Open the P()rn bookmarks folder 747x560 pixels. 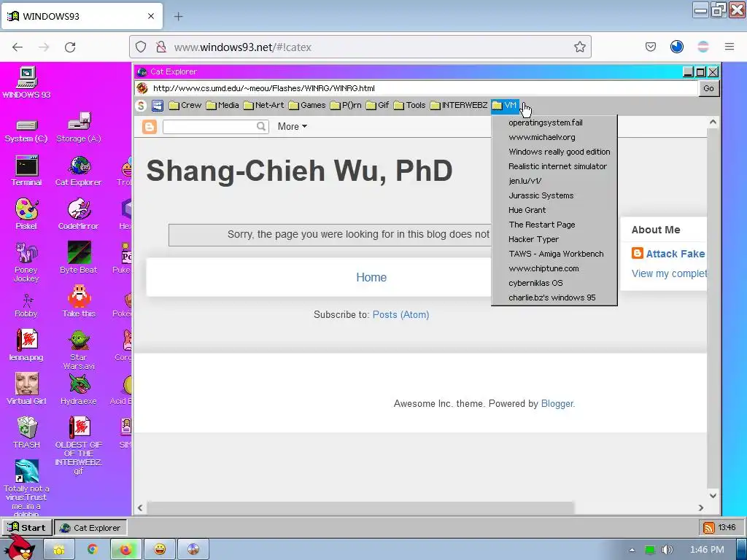point(345,105)
